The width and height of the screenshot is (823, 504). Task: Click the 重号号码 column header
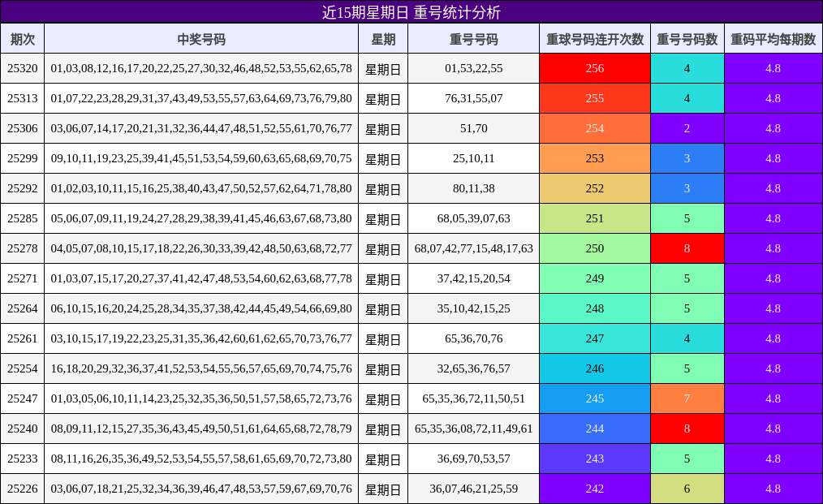click(x=472, y=37)
